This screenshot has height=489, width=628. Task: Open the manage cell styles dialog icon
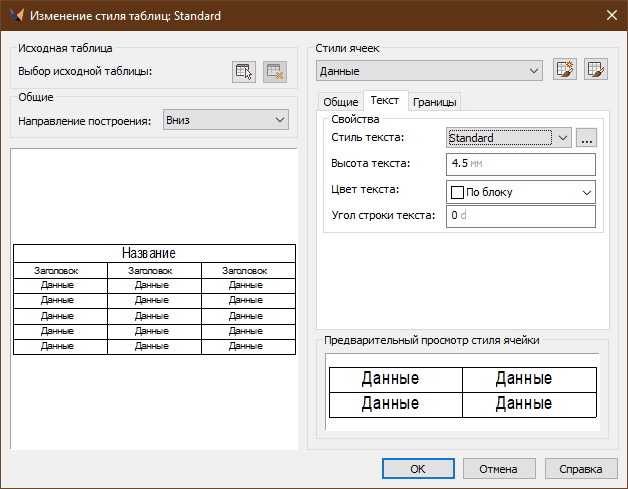pyautogui.click(x=597, y=70)
